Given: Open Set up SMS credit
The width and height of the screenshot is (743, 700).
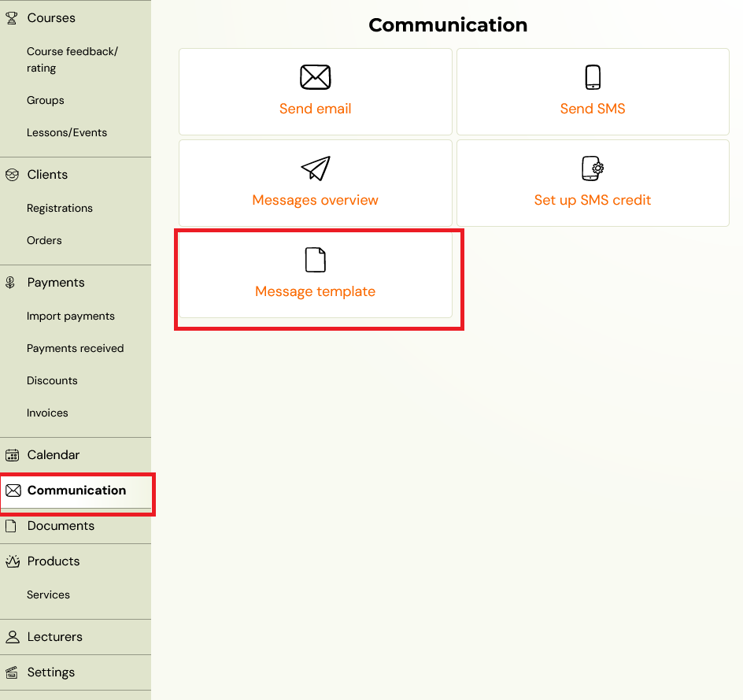Looking at the screenshot, I should tap(592, 200).
